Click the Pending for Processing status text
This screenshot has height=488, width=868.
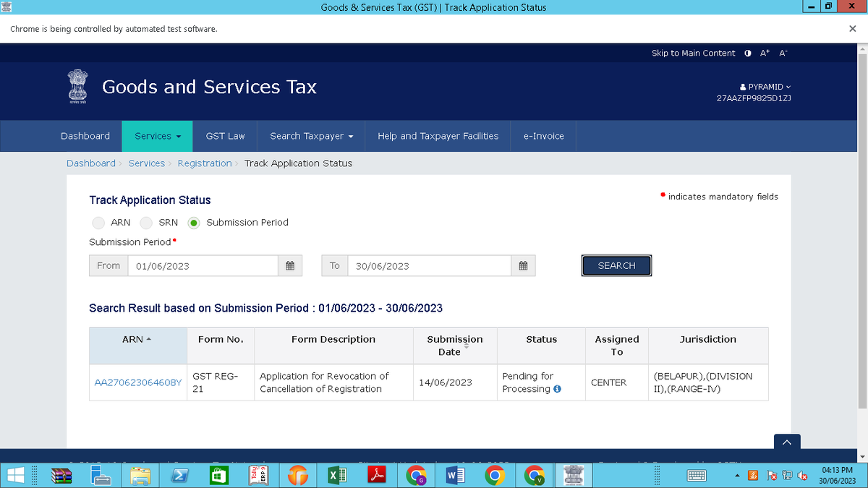[527, 382]
